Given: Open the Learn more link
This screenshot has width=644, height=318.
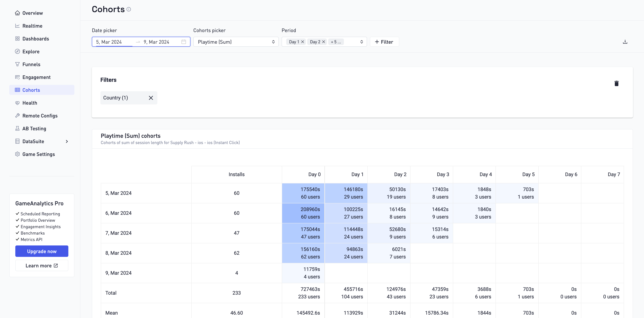Looking at the screenshot, I should (x=42, y=265).
